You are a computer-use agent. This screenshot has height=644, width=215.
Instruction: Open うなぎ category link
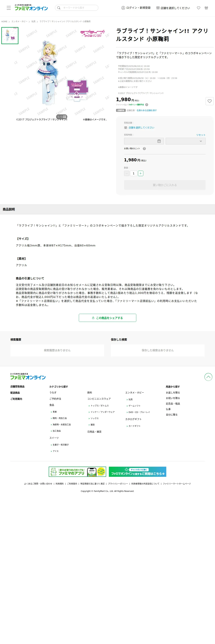53,393
